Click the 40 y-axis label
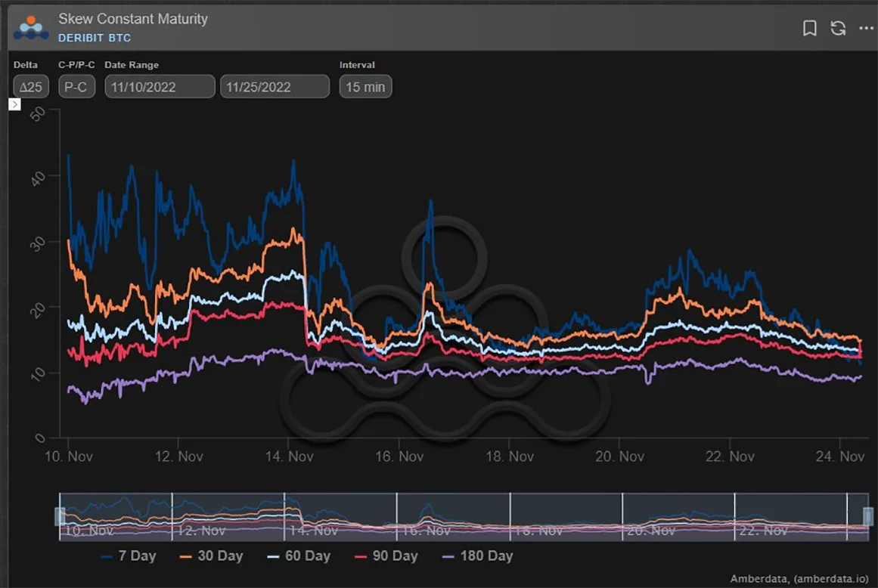Viewport: 878px width, 588px height. coord(38,178)
